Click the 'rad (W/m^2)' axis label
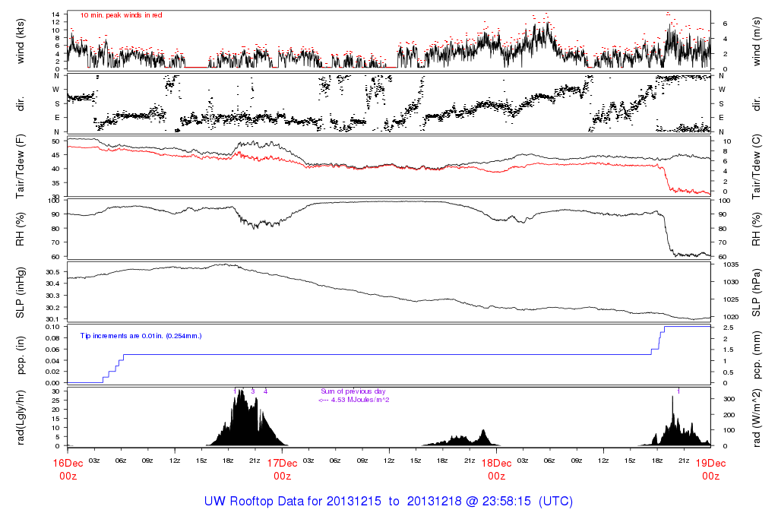The width and height of the screenshot is (778, 532). click(756, 418)
